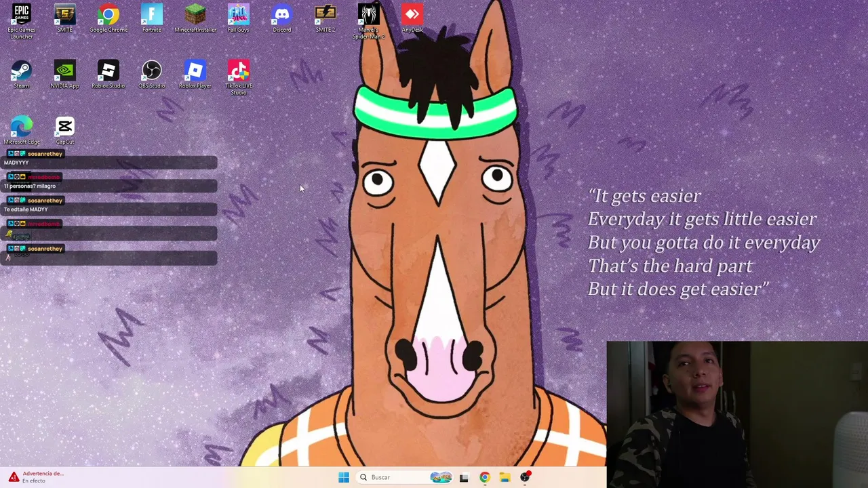Switch to OBS Studio on the taskbar

tap(525, 477)
